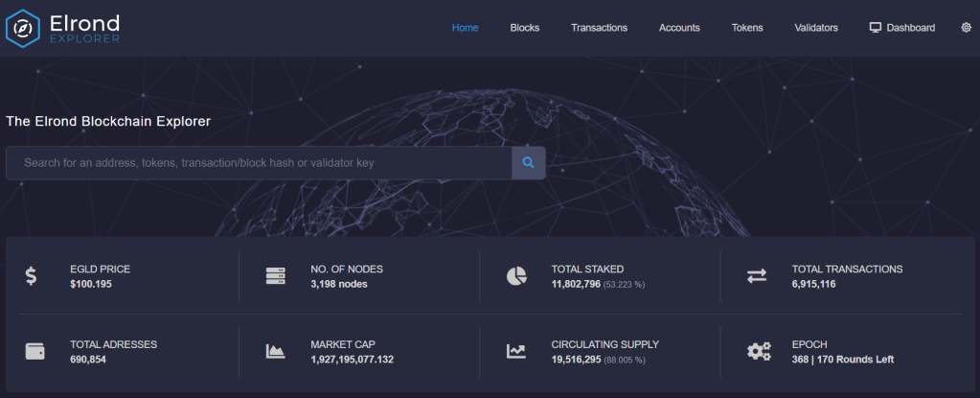
Task: Click the line chart Circulating Supply icon
Action: pyautogui.click(x=516, y=351)
